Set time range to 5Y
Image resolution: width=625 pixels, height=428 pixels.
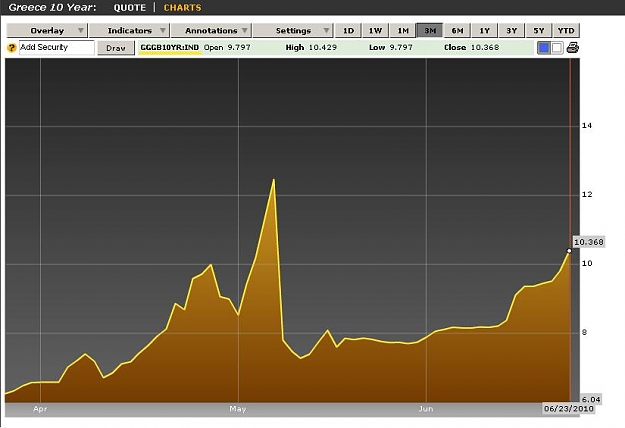click(539, 31)
